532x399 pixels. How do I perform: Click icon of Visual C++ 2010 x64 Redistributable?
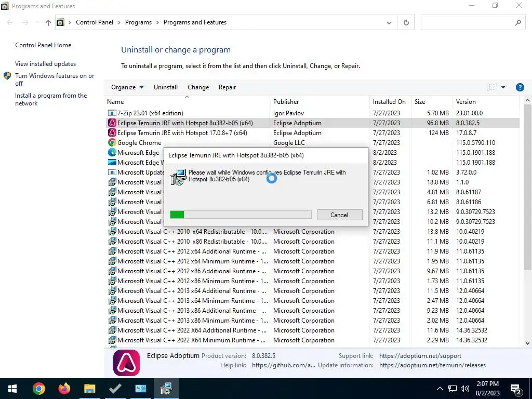pyautogui.click(x=112, y=231)
